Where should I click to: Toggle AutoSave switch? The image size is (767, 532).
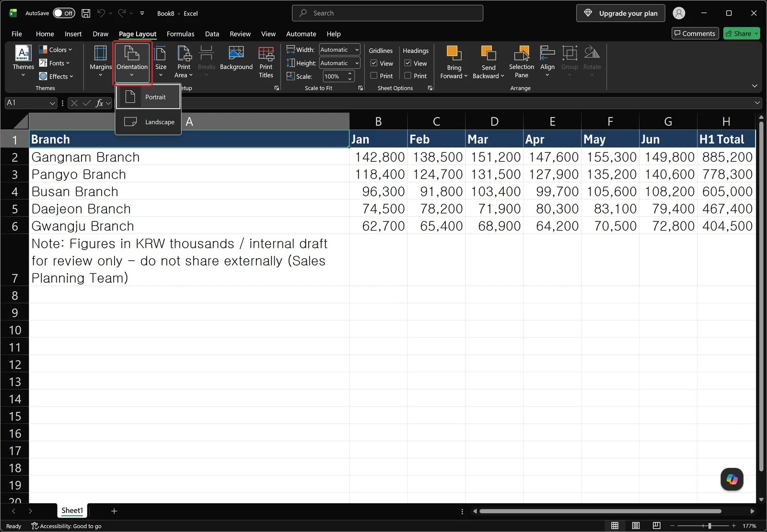tap(64, 13)
